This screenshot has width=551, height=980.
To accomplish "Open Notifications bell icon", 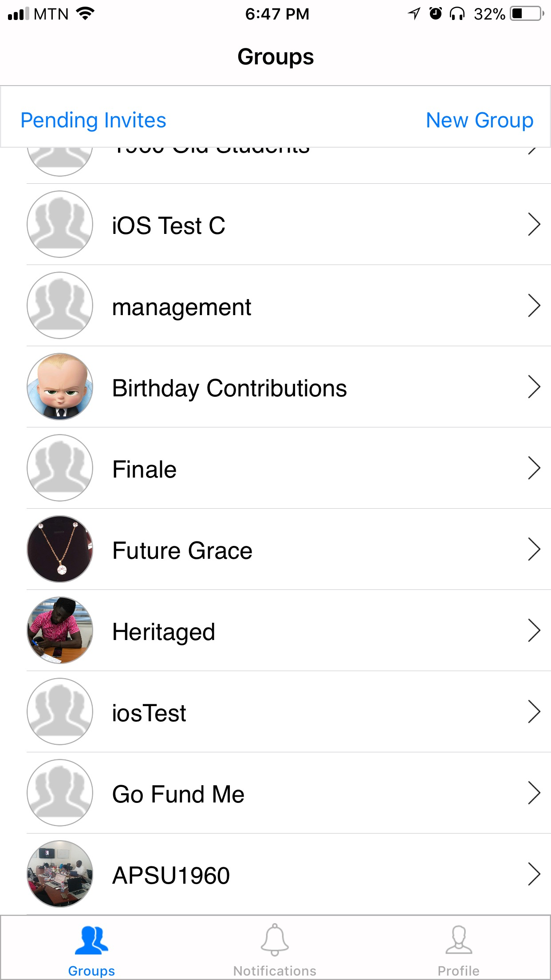I will [x=275, y=940].
